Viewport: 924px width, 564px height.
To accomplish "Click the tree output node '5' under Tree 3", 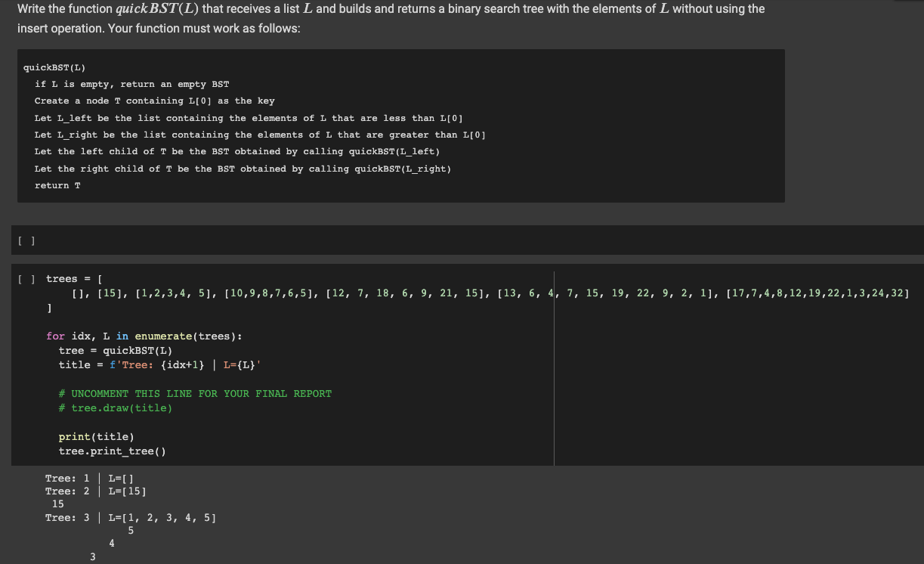I will pyautogui.click(x=131, y=530).
